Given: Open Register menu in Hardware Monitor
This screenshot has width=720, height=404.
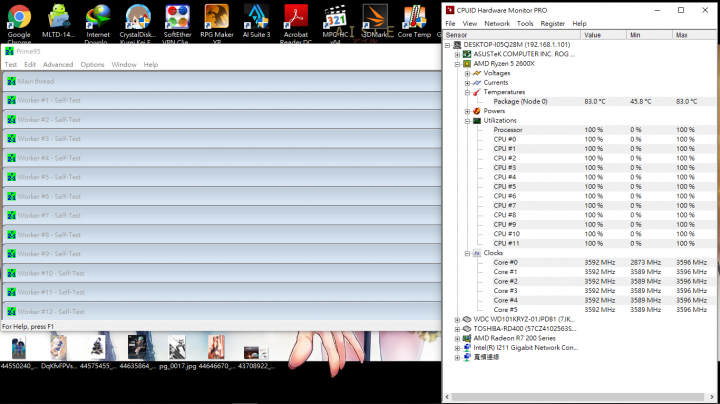Looking at the screenshot, I should pyautogui.click(x=552, y=23).
